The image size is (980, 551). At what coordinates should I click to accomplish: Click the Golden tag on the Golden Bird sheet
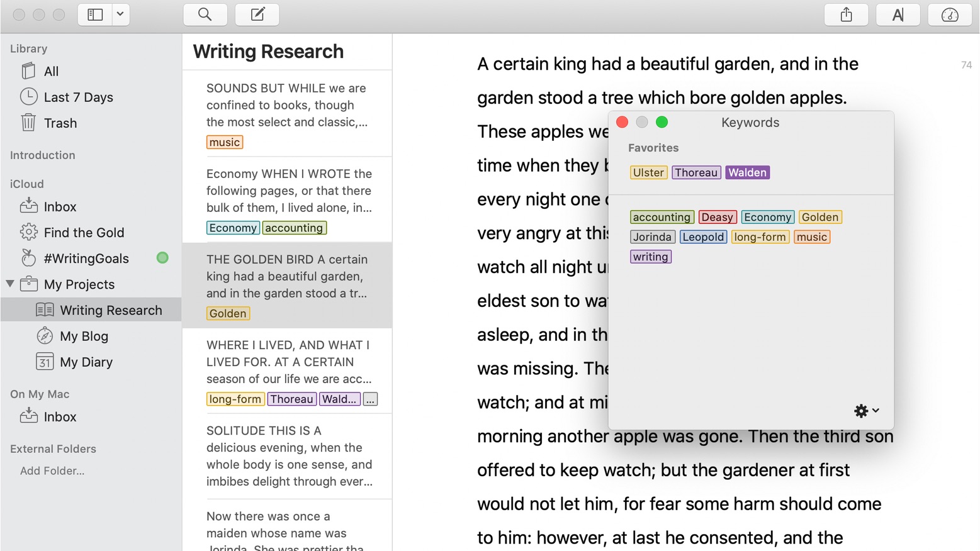point(228,313)
